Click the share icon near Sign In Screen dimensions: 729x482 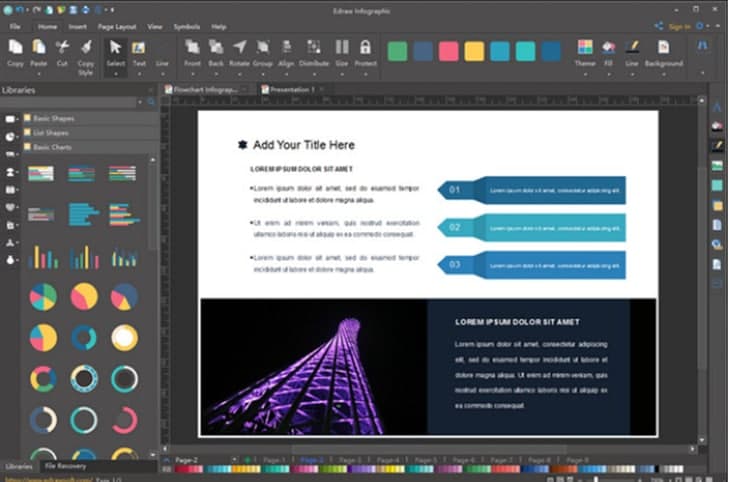(658, 26)
